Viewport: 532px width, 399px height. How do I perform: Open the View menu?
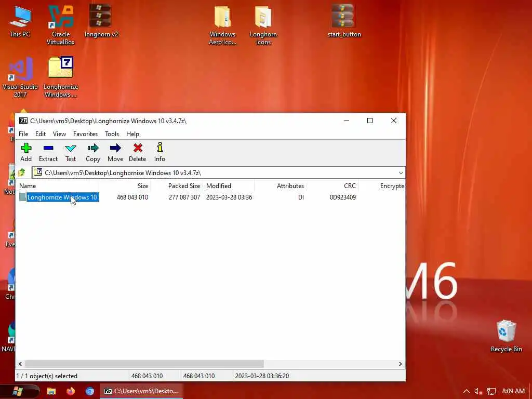(x=59, y=134)
